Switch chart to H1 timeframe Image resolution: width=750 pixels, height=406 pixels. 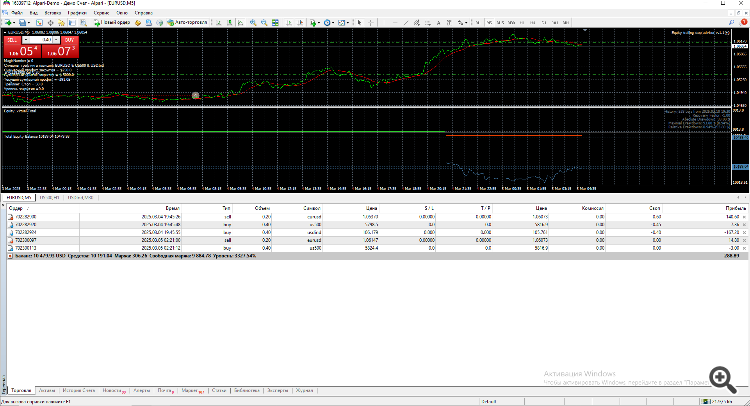coord(522,22)
